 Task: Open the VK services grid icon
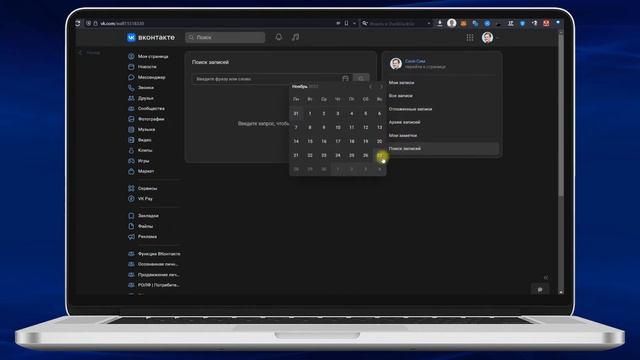coord(470,38)
